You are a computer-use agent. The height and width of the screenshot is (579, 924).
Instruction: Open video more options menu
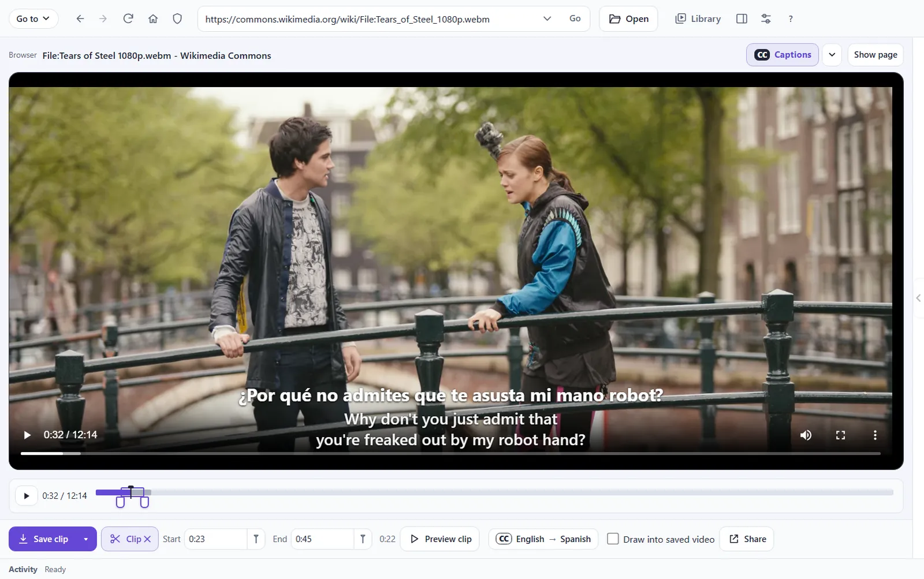[875, 435]
